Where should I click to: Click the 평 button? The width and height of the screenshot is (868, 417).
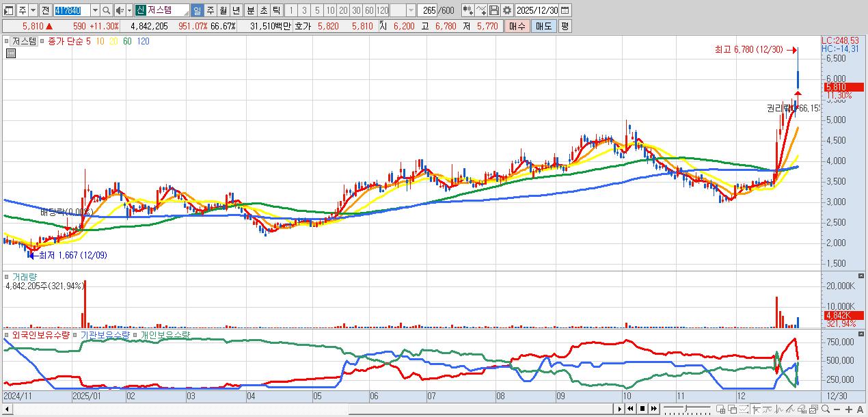tap(565, 26)
